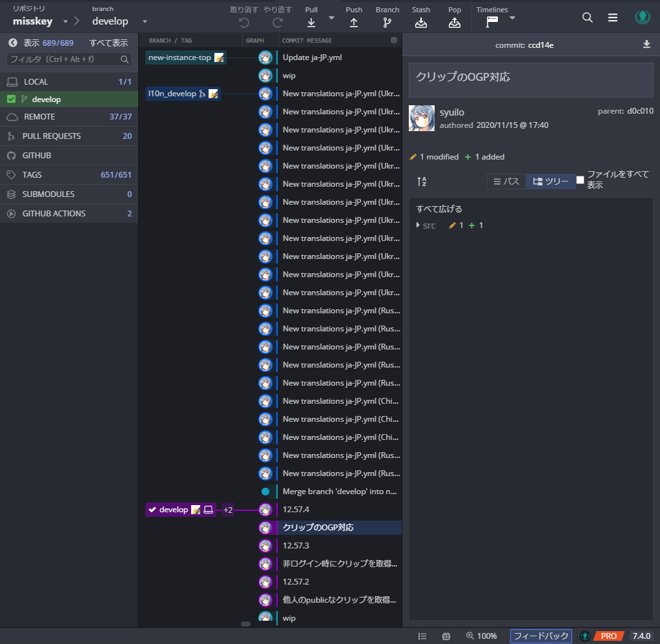Click the Redo (やり直す) icon

click(278, 23)
